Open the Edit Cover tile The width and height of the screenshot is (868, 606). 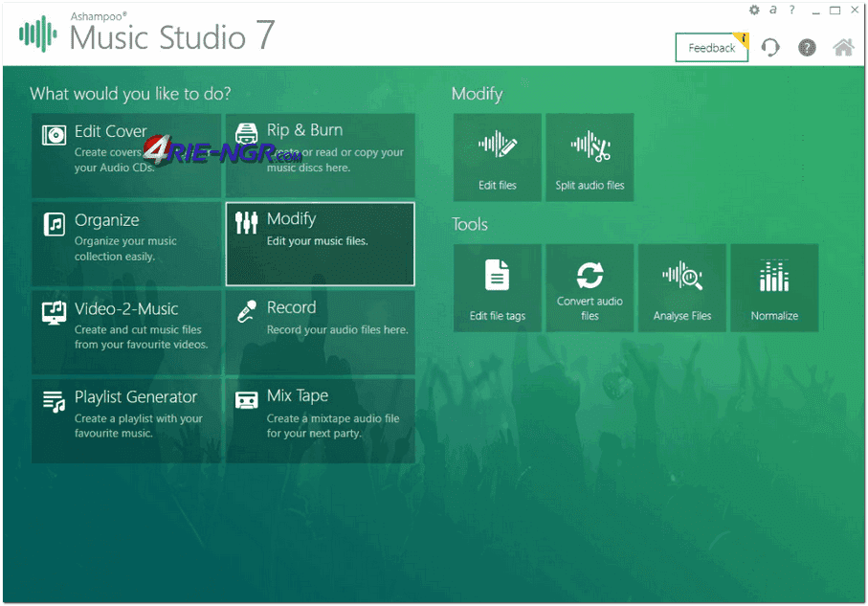click(126, 155)
